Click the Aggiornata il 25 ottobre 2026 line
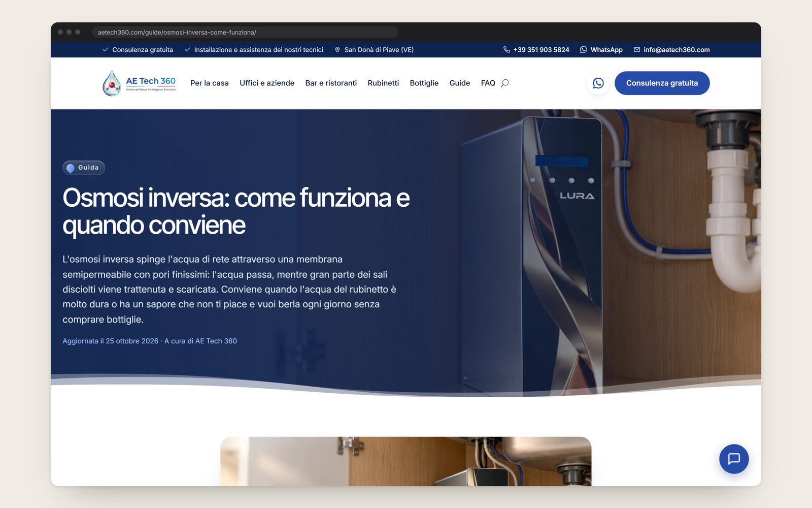The height and width of the screenshot is (508, 812). (150, 341)
